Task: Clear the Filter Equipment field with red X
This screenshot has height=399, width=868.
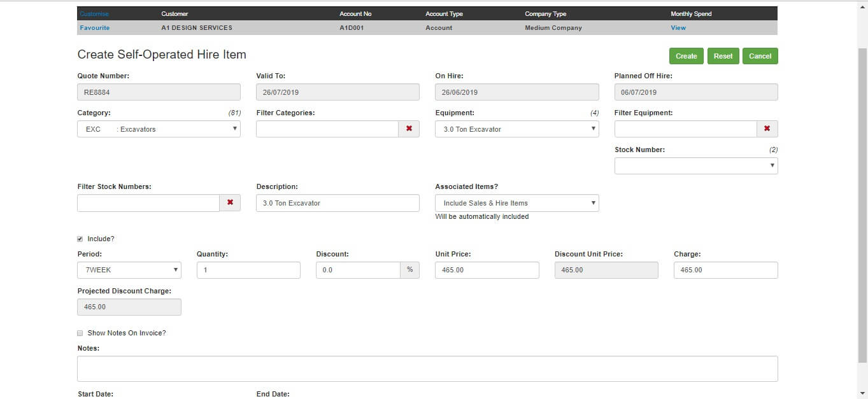Action: tap(767, 129)
